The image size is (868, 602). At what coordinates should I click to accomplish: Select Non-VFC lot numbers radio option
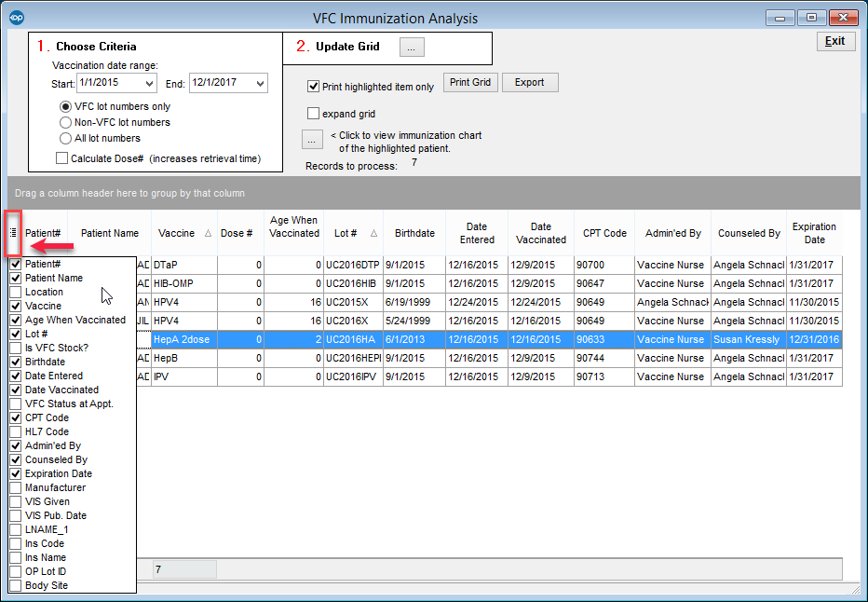(x=66, y=122)
